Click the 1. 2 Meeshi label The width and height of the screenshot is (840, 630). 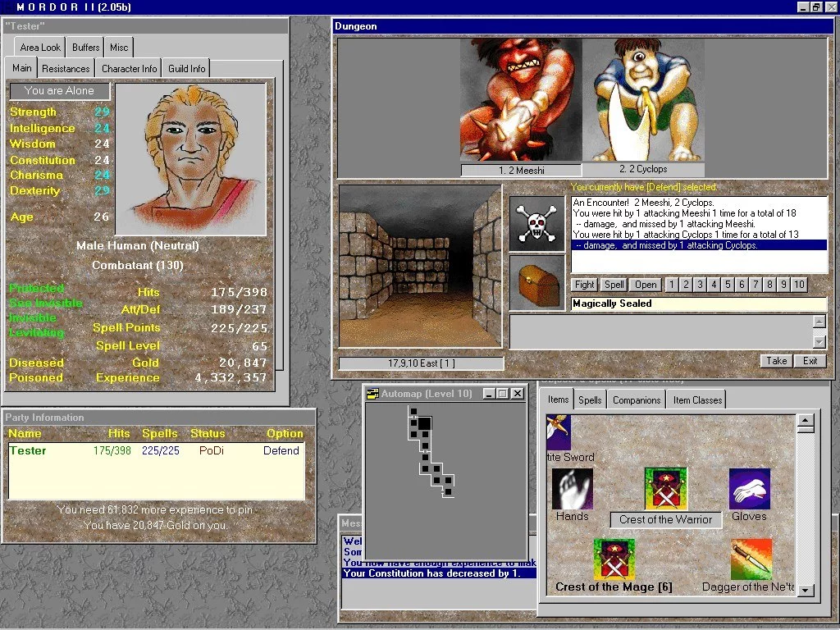[521, 171]
